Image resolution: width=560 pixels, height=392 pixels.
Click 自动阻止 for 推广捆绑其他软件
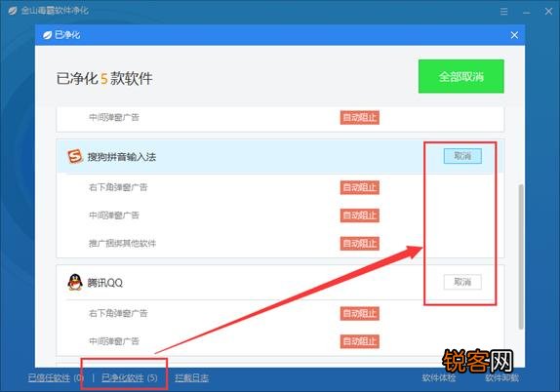360,244
